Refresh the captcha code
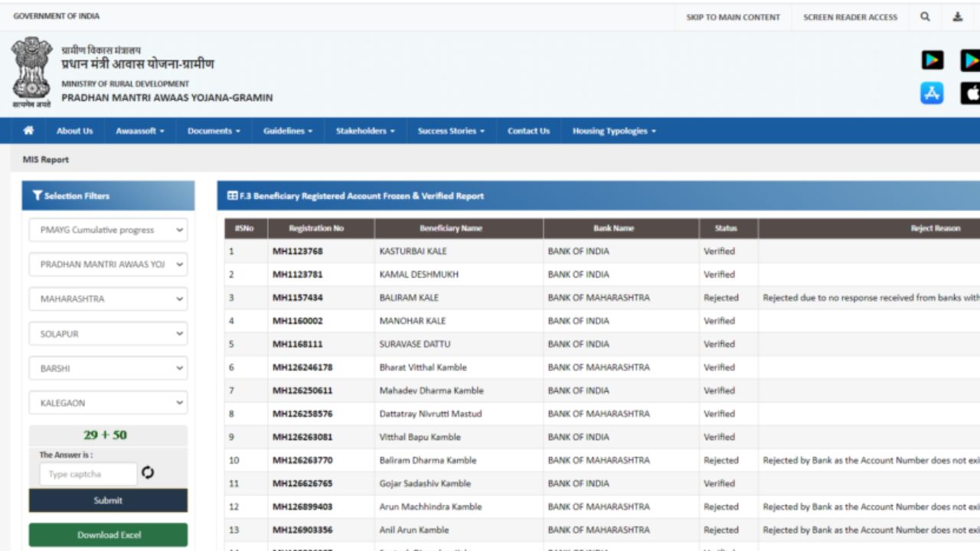This screenshot has height=551, width=980. pos(148,474)
